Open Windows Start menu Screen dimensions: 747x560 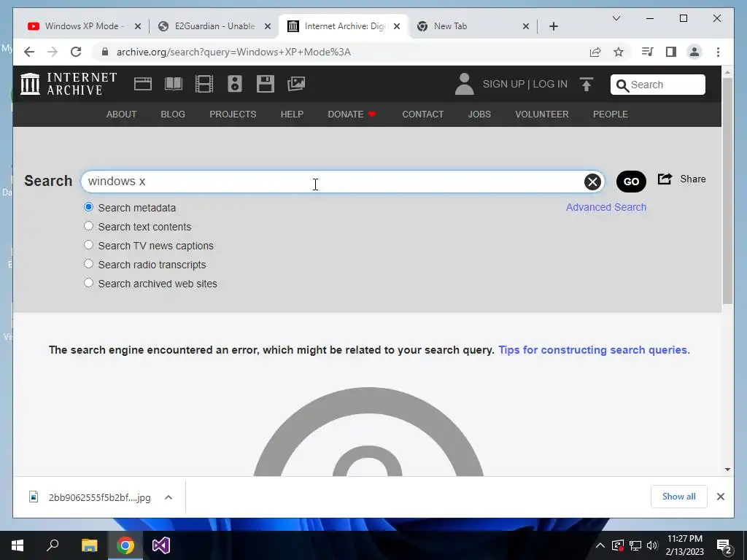pos(18,545)
